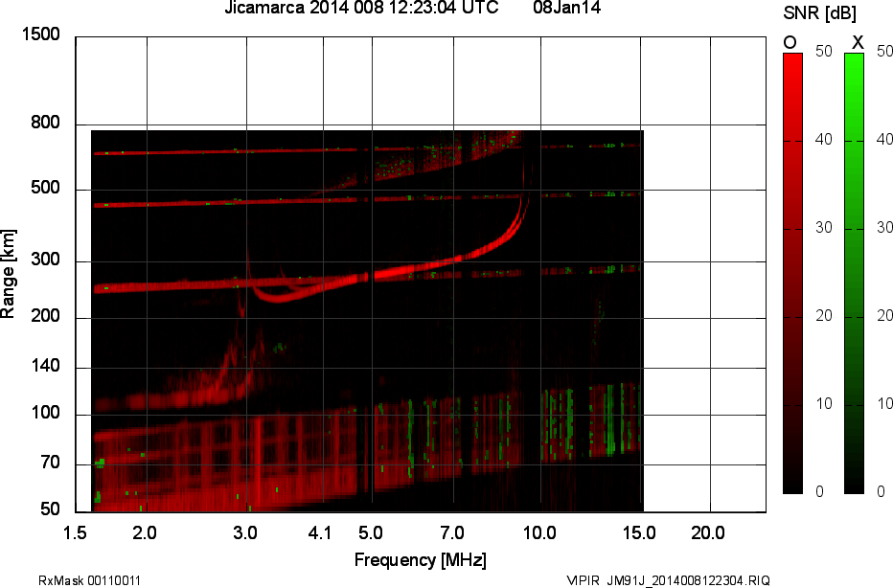This screenshot has height=588, width=893.
Task: Click the 800 range axis tick label
Action: (x=46, y=124)
